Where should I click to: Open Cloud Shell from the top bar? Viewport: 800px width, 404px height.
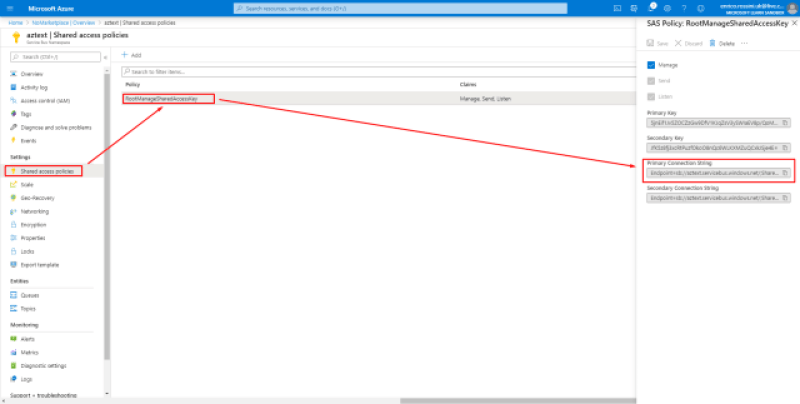pos(617,9)
